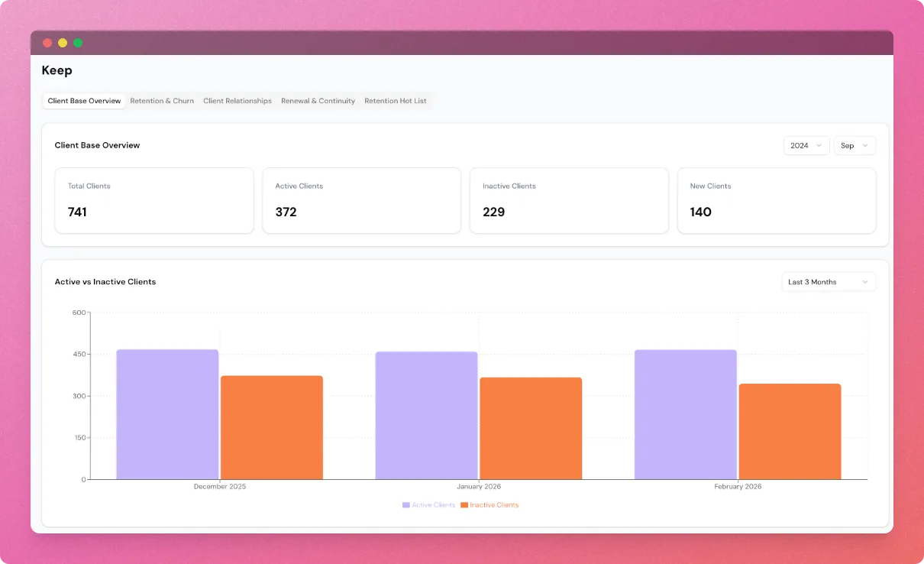The width and height of the screenshot is (924, 564).
Task: Click the New Clients card showing 140
Action: pos(777,200)
